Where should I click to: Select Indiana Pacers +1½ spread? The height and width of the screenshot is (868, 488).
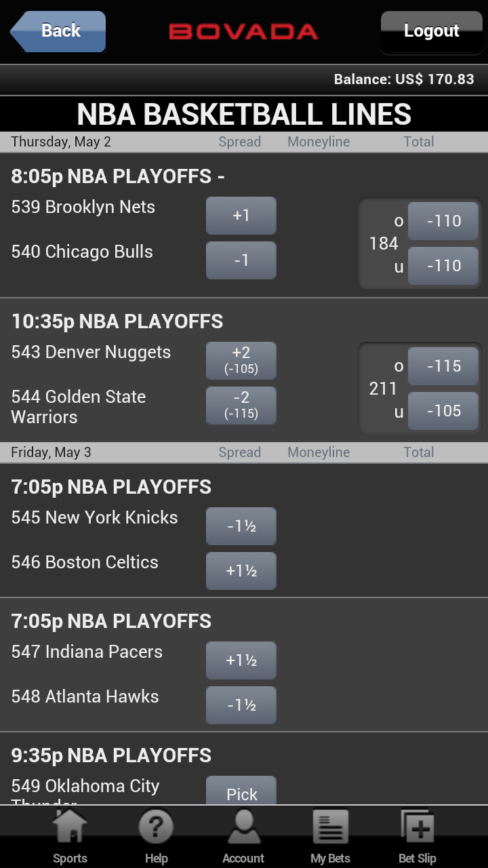(x=241, y=660)
